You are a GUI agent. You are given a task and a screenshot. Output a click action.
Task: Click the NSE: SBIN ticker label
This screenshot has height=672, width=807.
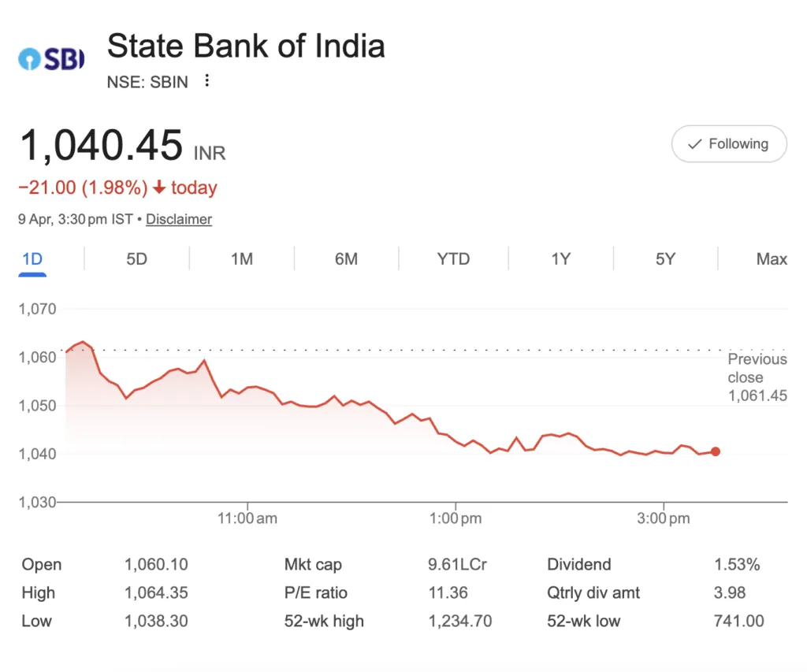click(x=147, y=81)
